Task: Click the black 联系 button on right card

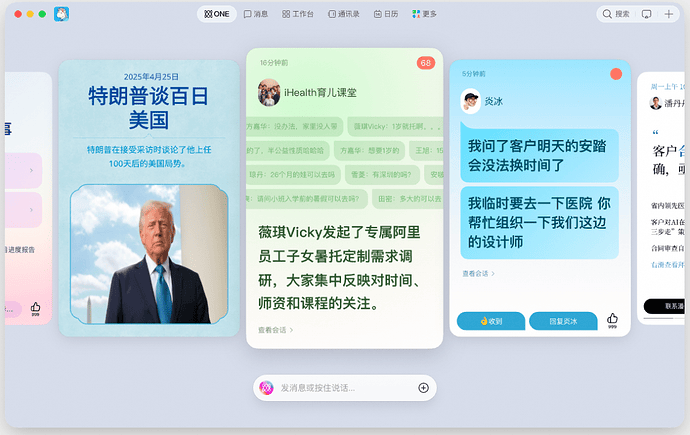Action: (x=664, y=306)
